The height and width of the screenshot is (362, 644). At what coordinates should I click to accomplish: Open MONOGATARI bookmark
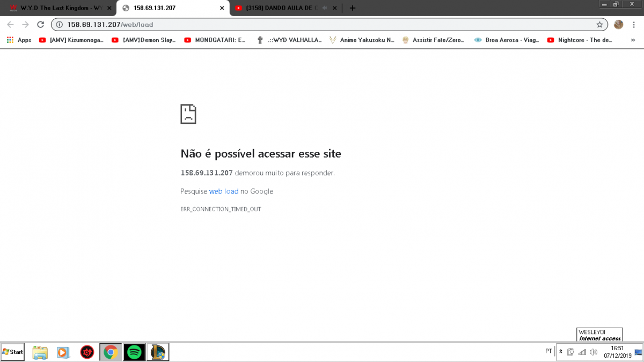215,40
